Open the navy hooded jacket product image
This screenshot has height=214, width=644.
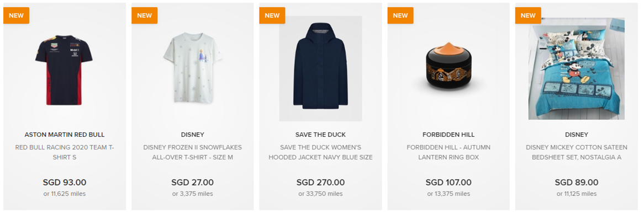(x=320, y=68)
